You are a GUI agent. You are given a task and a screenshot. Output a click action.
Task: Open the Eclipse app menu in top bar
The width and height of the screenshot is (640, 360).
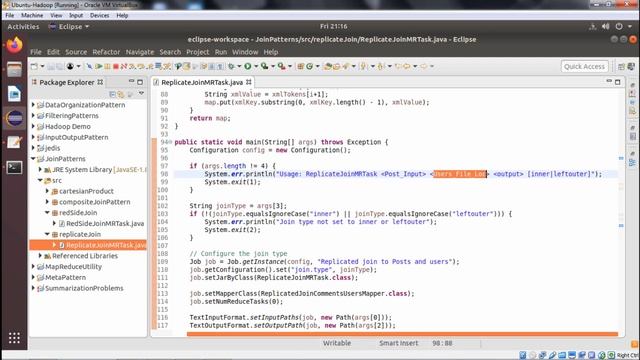(69, 27)
